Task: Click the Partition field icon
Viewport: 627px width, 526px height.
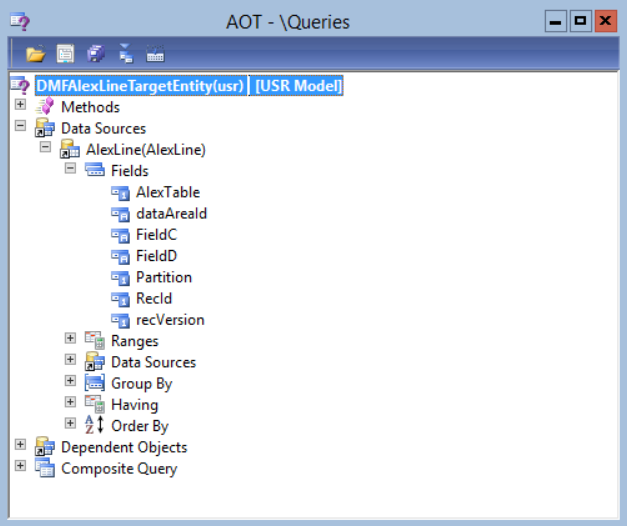Action: point(120,277)
